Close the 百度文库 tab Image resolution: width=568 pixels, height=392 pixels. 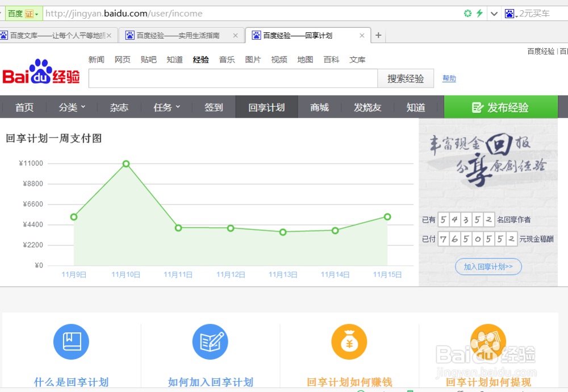tap(109, 35)
